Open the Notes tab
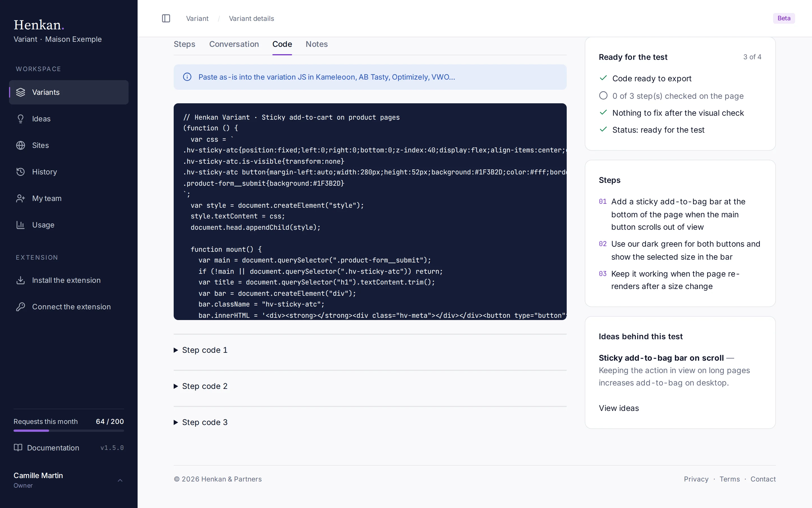Viewport: 812px width, 508px height. (317, 44)
